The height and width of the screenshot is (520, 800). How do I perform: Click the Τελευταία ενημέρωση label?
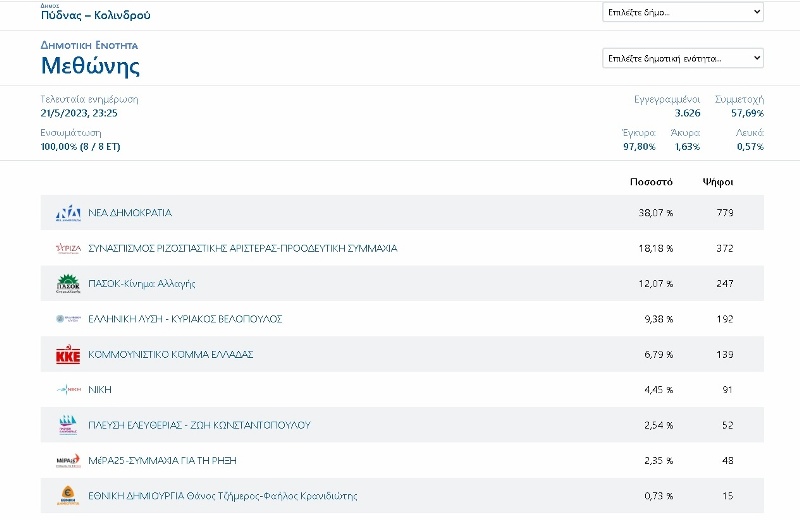(89, 100)
